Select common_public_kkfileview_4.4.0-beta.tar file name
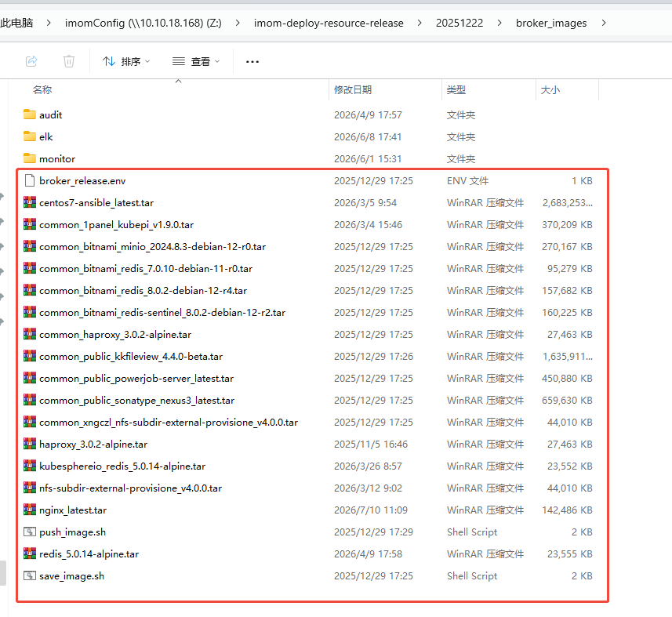The height and width of the screenshot is (617, 672). point(131,356)
